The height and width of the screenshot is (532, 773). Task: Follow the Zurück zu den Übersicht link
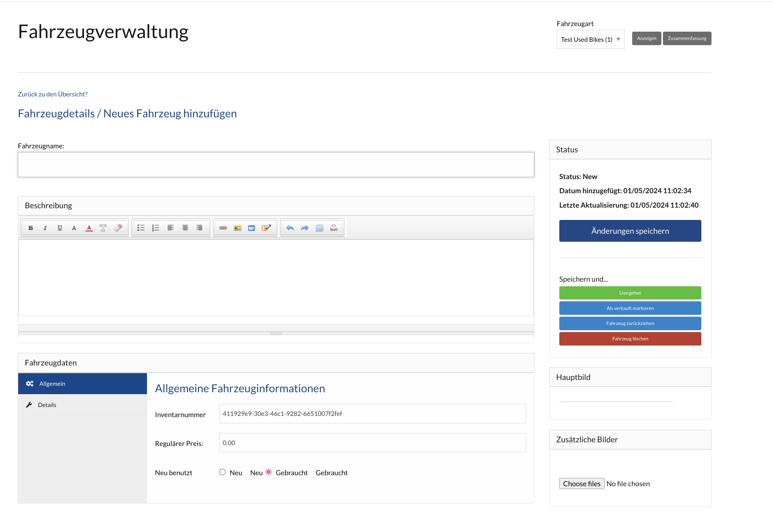pos(53,94)
